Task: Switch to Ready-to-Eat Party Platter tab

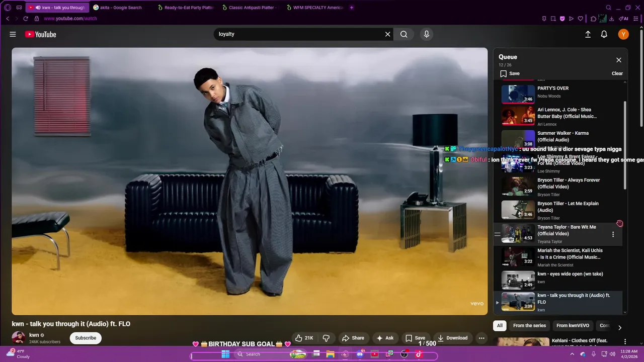Action: [186, 8]
